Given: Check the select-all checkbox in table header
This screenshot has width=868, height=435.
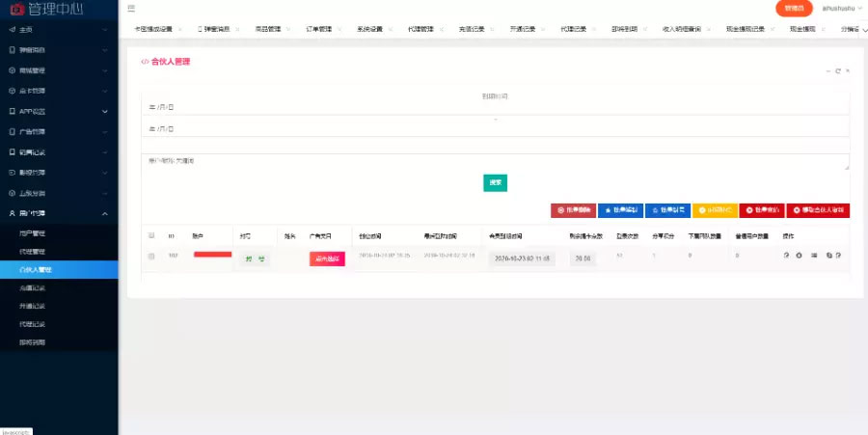Looking at the screenshot, I should [x=150, y=234].
